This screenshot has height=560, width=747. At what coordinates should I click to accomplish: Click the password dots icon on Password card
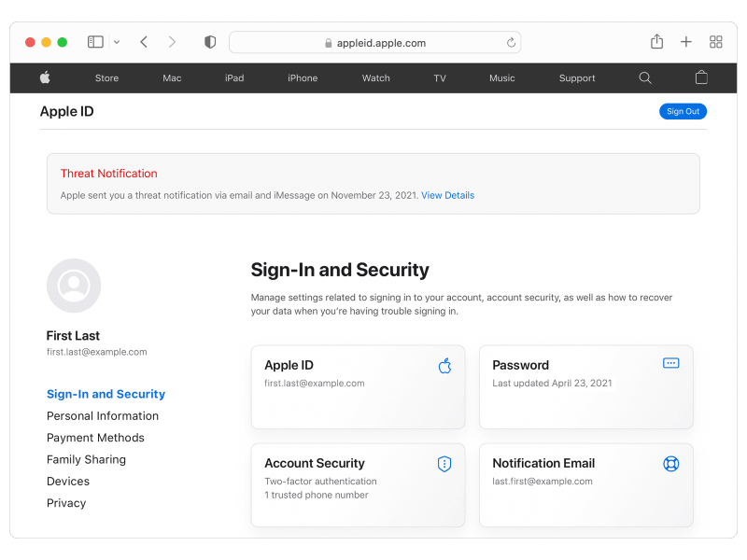pos(670,363)
